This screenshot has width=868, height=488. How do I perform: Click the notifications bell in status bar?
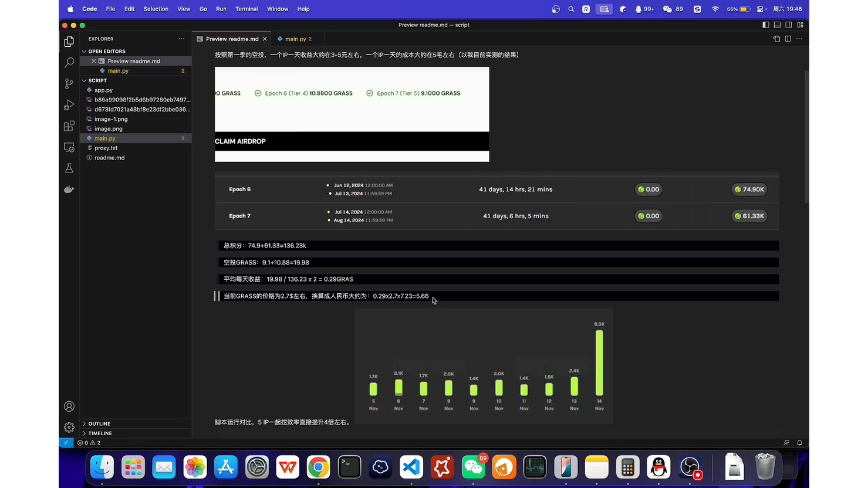click(x=799, y=443)
